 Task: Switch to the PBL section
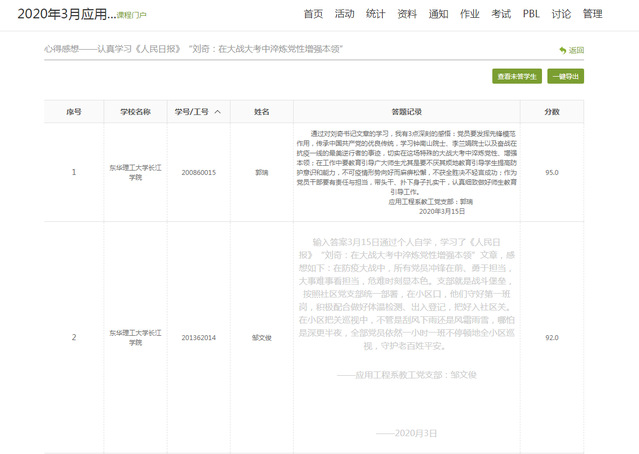(531, 14)
